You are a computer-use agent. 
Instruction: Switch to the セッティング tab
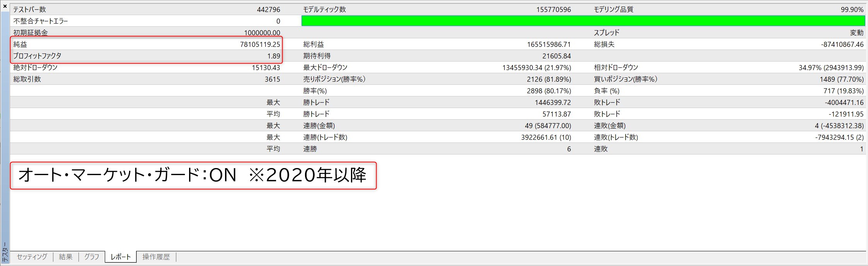tap(32, 257)
